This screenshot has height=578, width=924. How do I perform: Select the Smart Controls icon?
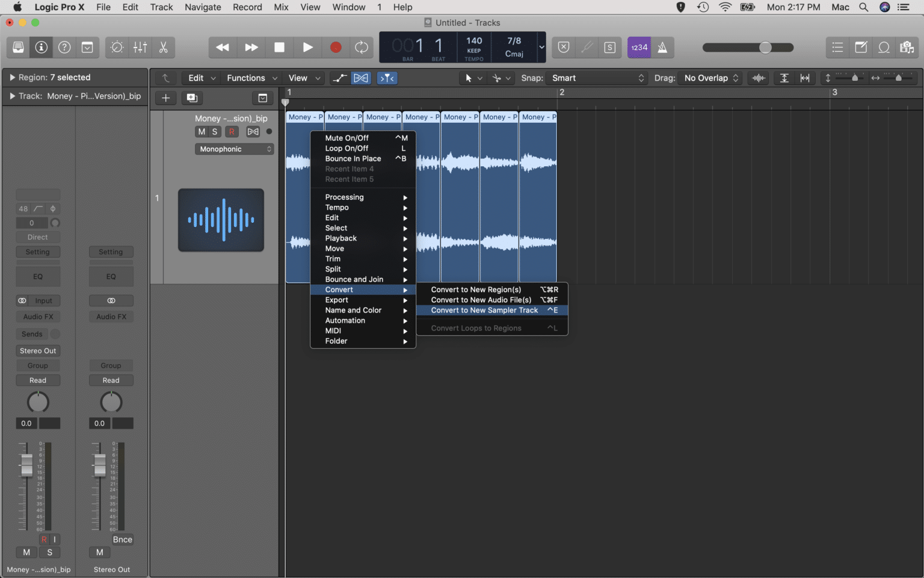click(117, 48)
